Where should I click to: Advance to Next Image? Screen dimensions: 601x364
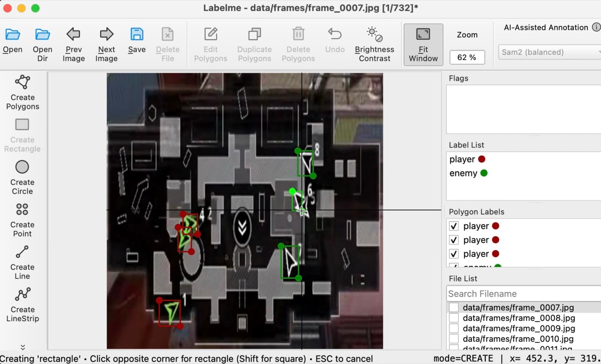[106, 44]
